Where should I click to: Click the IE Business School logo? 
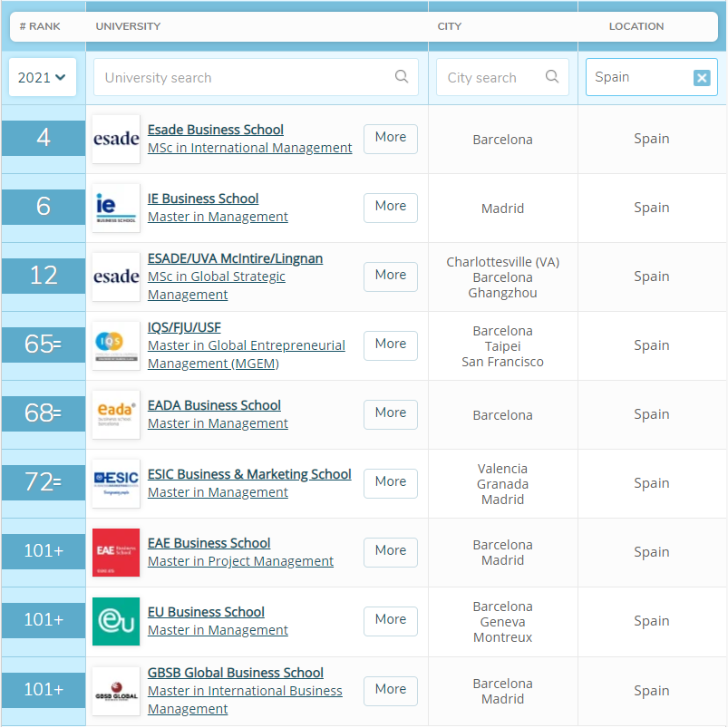[x=116, y=208]
